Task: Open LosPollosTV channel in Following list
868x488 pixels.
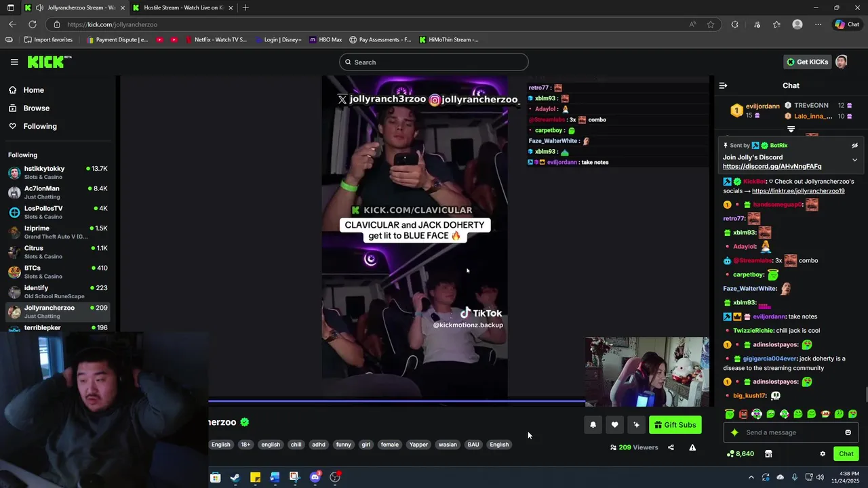Action: point(58,212)
